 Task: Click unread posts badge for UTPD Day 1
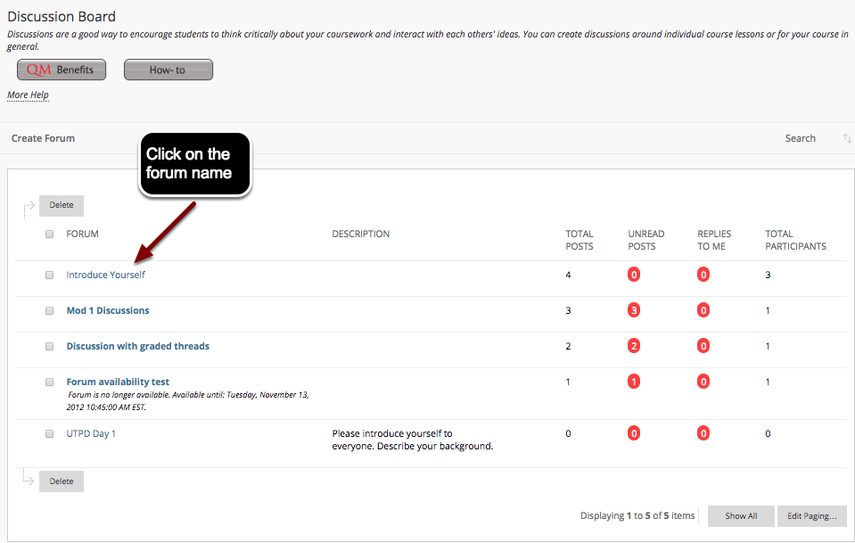point(634,433)
